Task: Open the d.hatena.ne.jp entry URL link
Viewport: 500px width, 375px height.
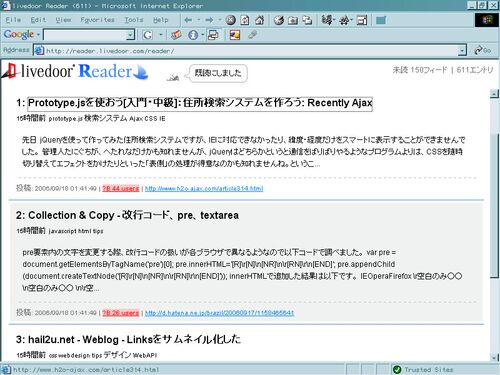Action: [x=220, y=313]
